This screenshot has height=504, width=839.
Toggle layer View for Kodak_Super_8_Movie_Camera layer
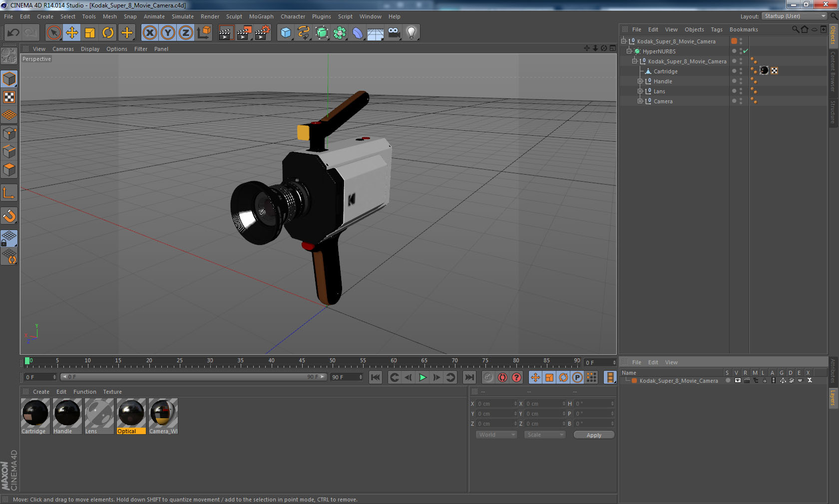tap(738, 380)
